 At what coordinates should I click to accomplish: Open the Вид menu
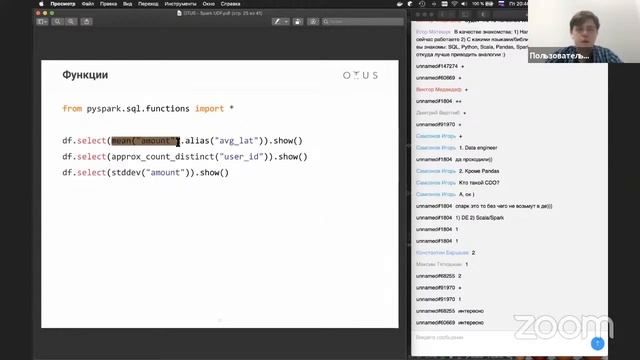[127, 4]
